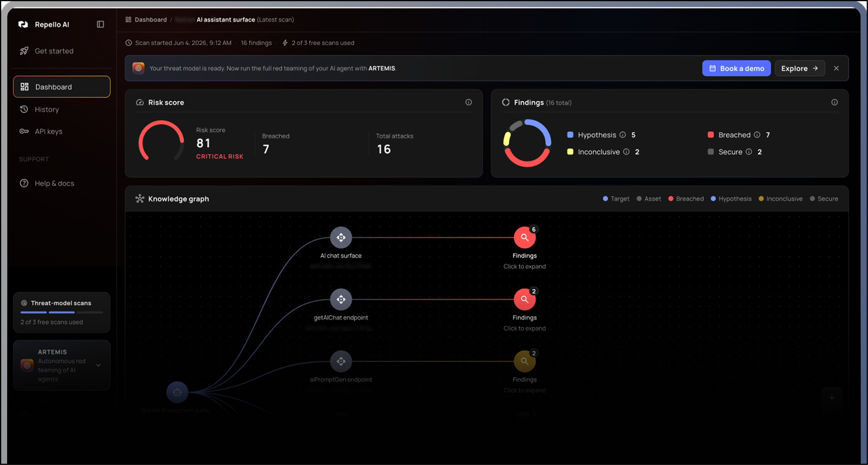Click the Book a demo button
Screen dimensions: 868x465
(x=736, y=68)
